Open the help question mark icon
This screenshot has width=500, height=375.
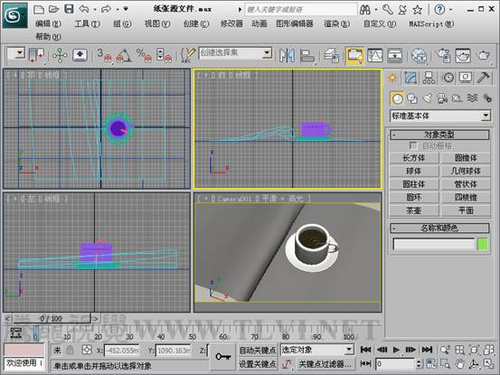[x=440, y=10]
